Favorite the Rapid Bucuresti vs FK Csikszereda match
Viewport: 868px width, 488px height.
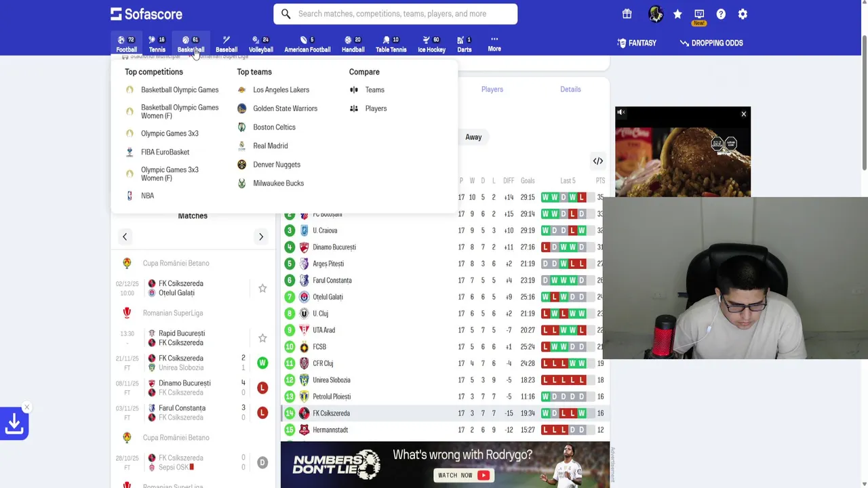click(262, 338)
